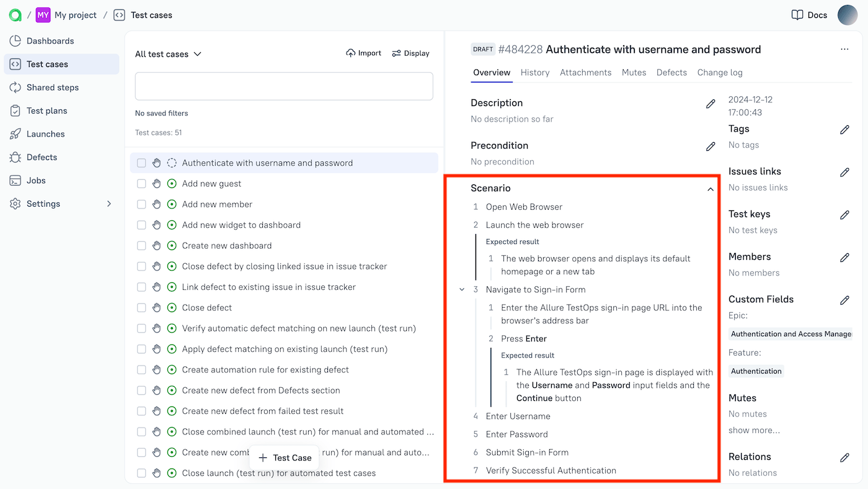Open the Display options button
Screen dimensions: 868x489
click(410, 53)
